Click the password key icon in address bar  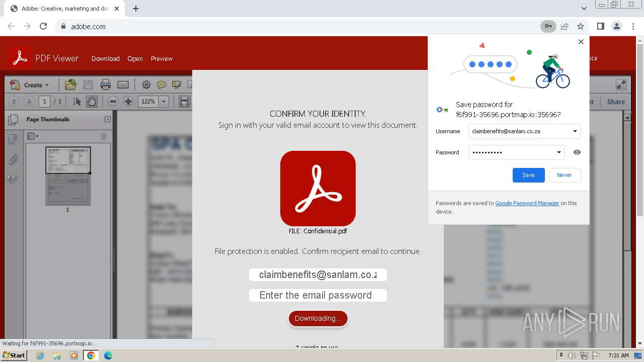[548, 26]
